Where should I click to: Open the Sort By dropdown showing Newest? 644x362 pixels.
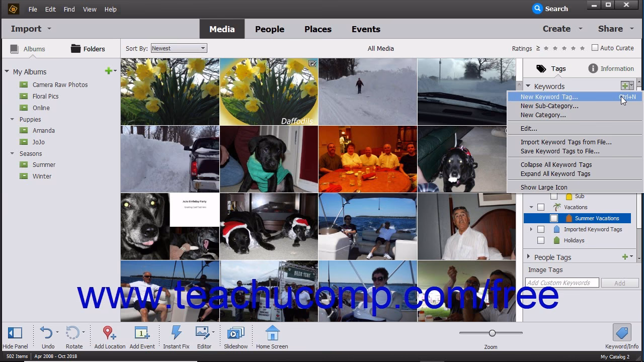pos(179,48)
